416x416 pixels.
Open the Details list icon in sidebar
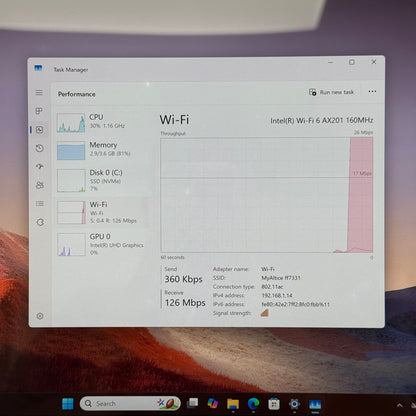(40, 203)
